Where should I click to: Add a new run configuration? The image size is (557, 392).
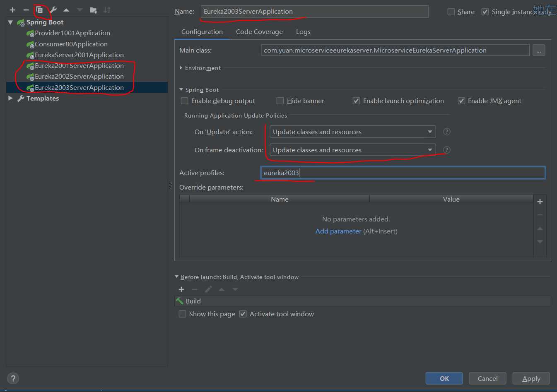pyautogui.click(x=12, y=10)
